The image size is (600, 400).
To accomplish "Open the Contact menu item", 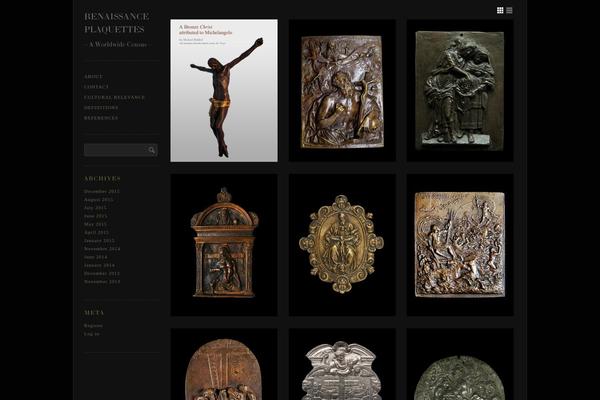I will pos(96,87).
